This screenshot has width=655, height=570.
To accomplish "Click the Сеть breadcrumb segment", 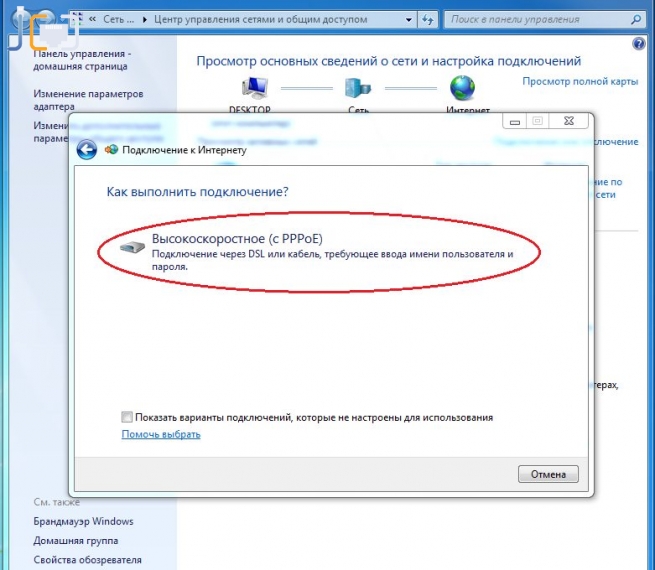I will point(119,20).
